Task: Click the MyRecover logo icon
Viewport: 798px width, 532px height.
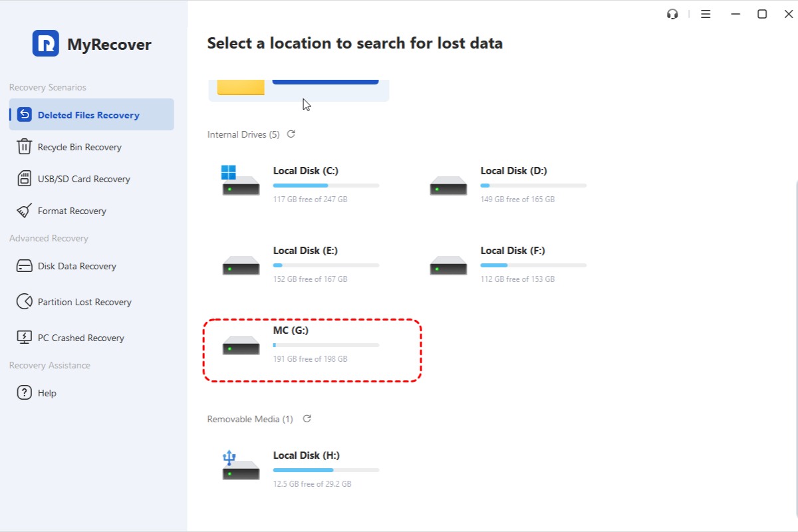Action: (x=46, y=44)
